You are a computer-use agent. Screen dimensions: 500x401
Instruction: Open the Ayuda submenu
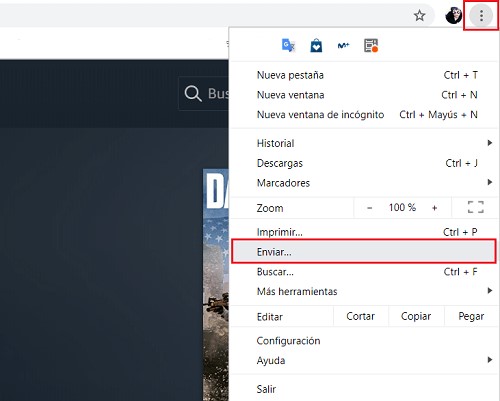tap(364, 361)
